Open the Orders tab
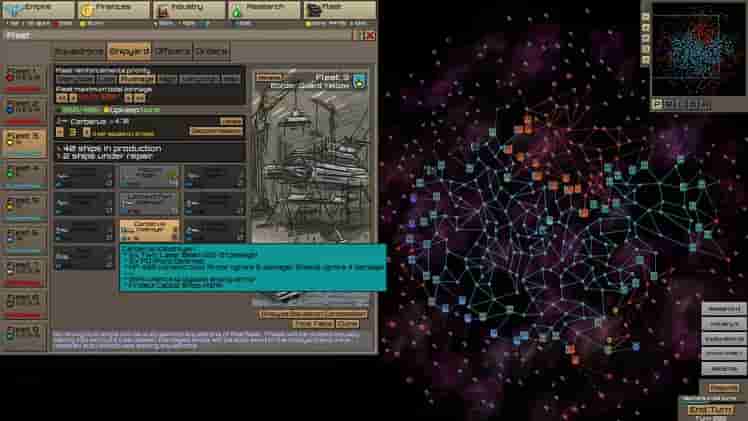 point(211,50)
